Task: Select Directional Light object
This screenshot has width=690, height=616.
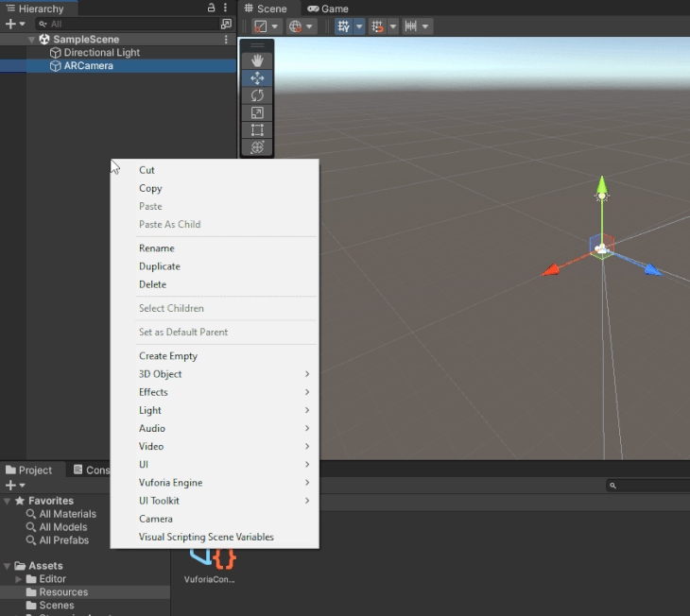Action: coord(101,52)
